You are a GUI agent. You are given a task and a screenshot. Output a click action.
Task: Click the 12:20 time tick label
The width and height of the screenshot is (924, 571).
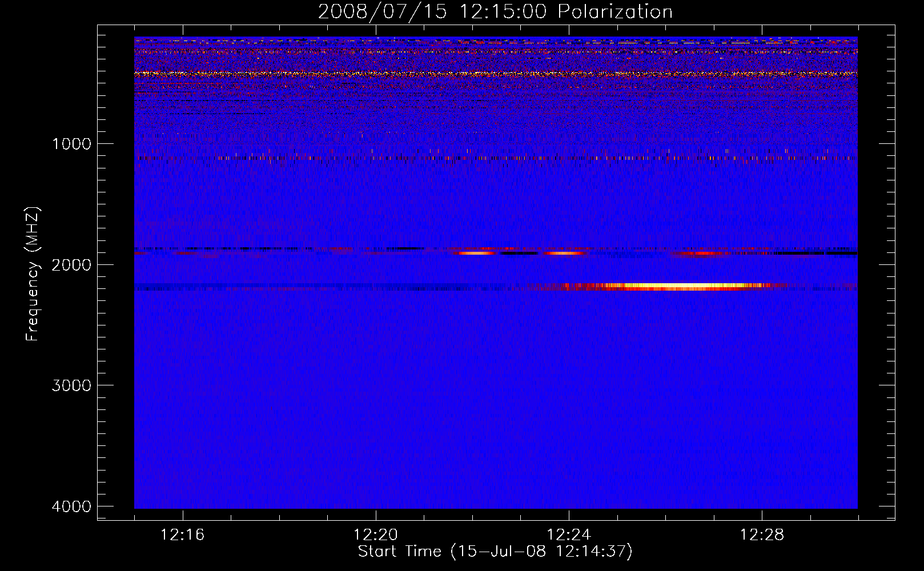click(376, 535)
